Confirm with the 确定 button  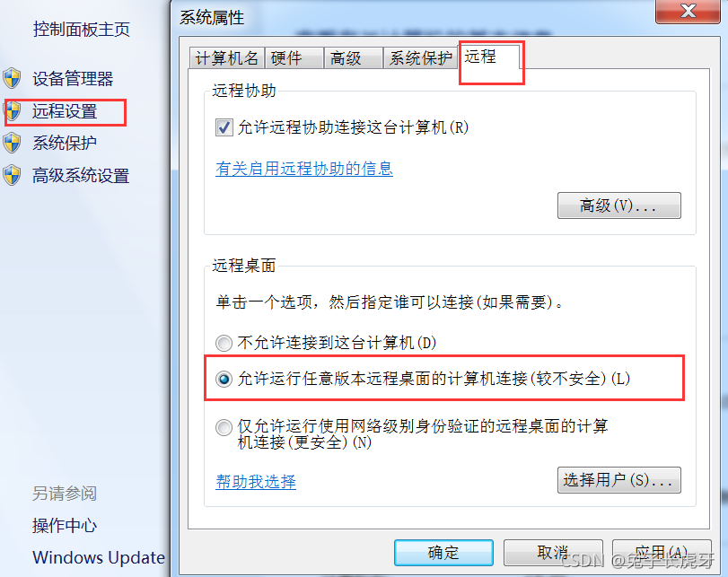443,553
